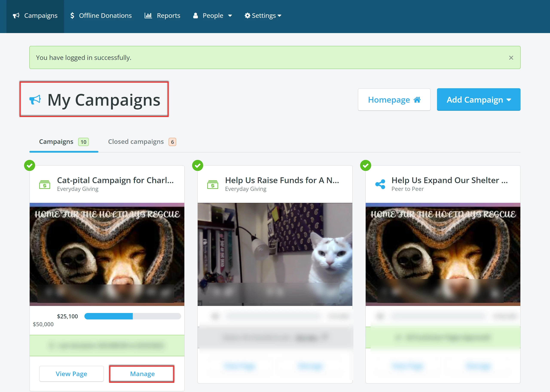Click View Page on Cat-pital campaign
Screen dimensions: 550x392
pos(72,374)
